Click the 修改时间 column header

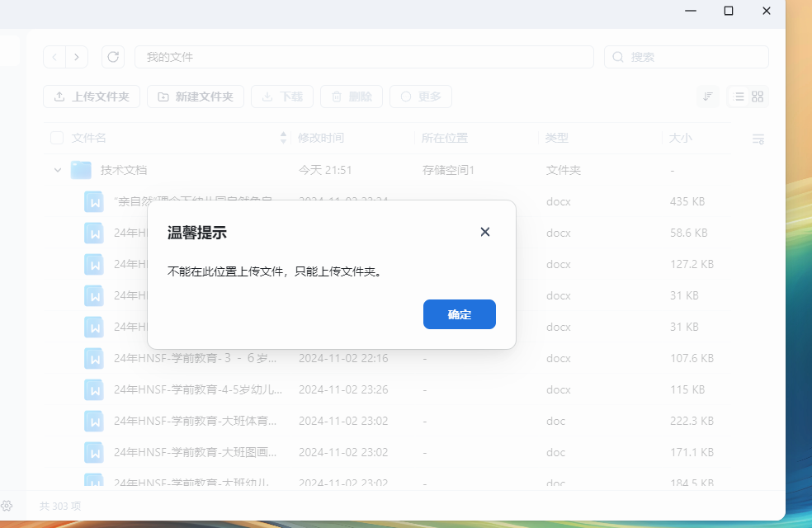tap(321, 138)
